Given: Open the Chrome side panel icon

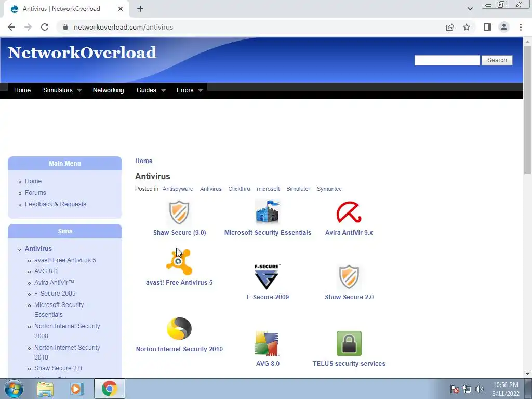Looking at the screenshot, I should 487,27.
